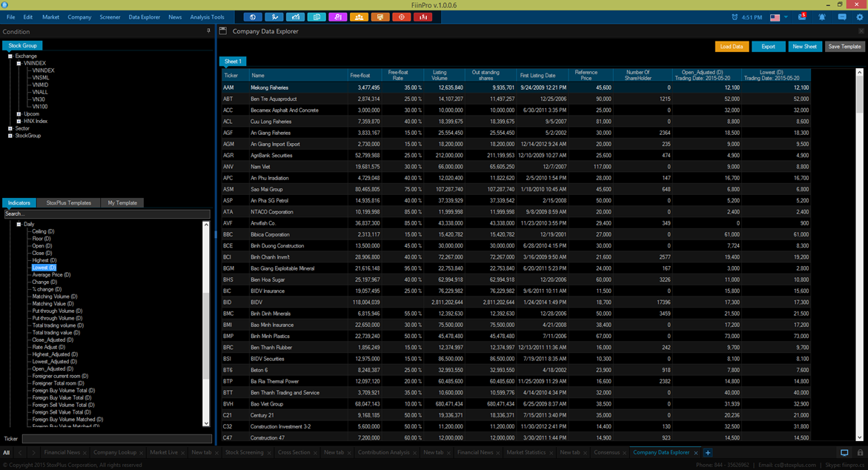The height and width of the screenshot is (470, 868).
Task: Click the alarm clock icon beside 4:51 PM
Action: coord(735,17)
